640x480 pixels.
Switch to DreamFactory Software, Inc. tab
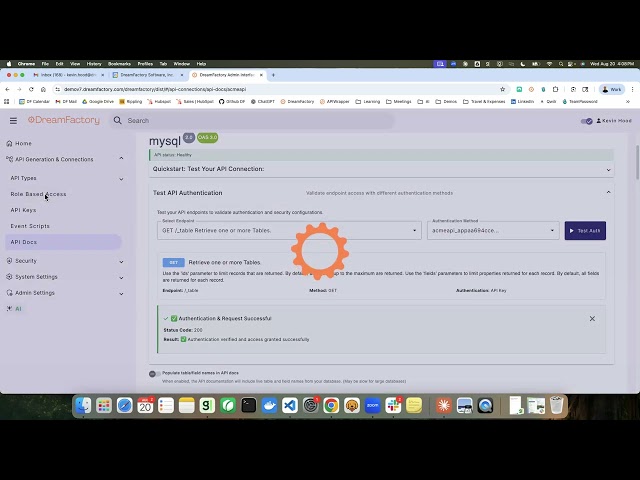tap(147, 75)
